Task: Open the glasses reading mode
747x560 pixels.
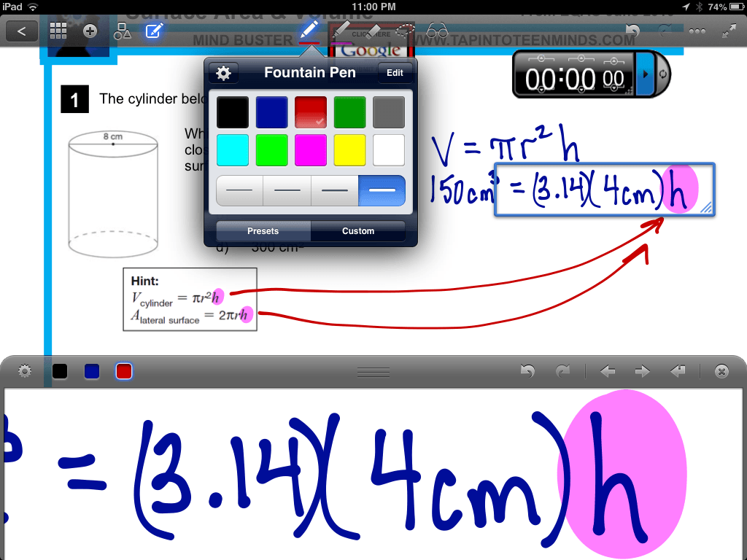Action: tap(437, 31)
